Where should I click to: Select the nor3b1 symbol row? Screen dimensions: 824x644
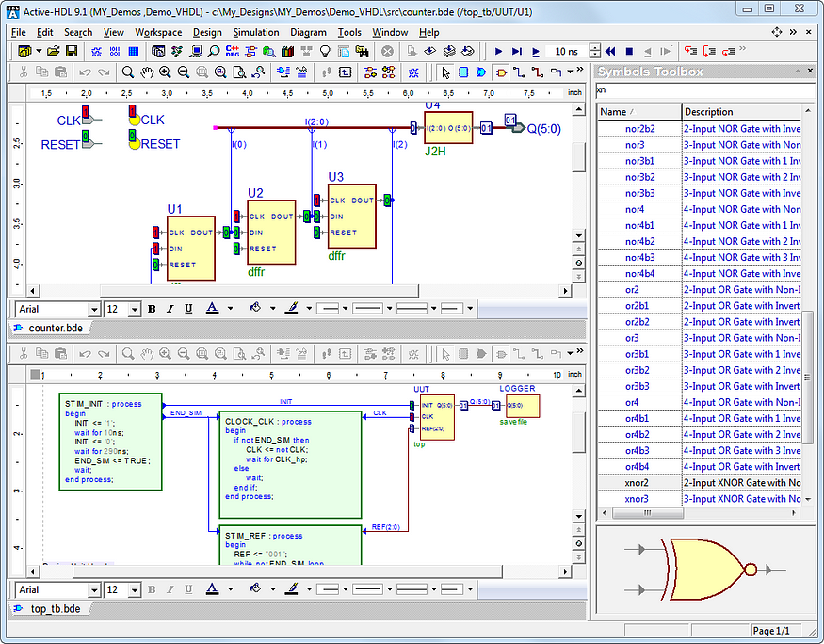click(x=699, y=161)
